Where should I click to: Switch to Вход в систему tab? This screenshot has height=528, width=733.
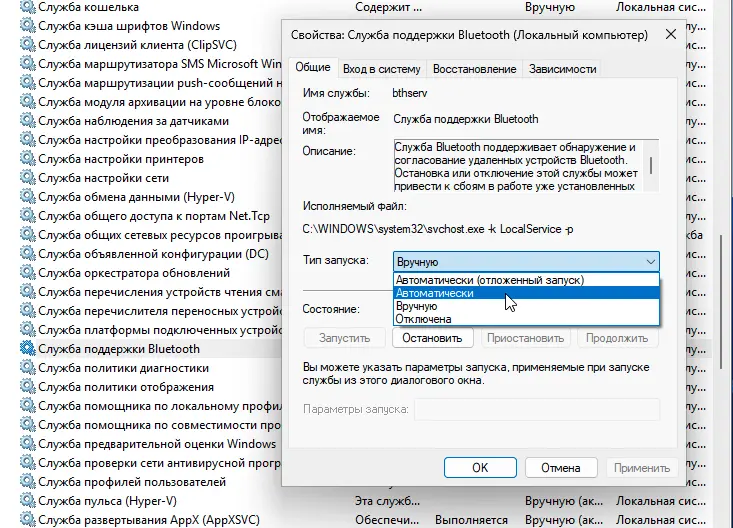382,69
